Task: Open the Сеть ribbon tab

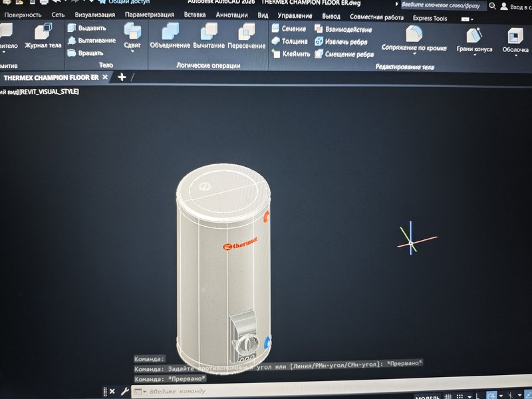Action: tap(58, 15)
